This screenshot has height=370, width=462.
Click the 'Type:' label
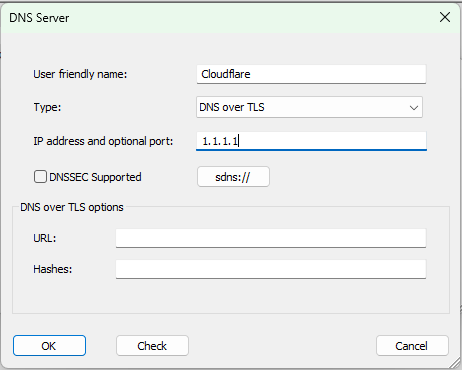(47, 107)
